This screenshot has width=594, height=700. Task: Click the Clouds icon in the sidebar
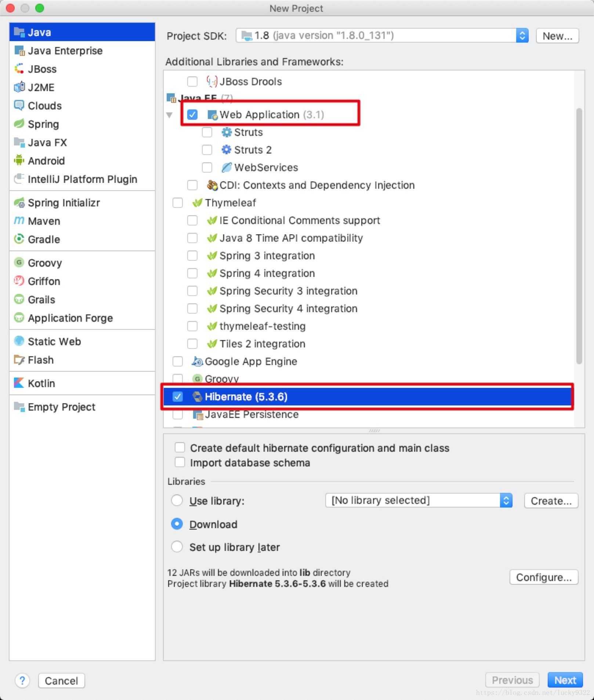19,106
